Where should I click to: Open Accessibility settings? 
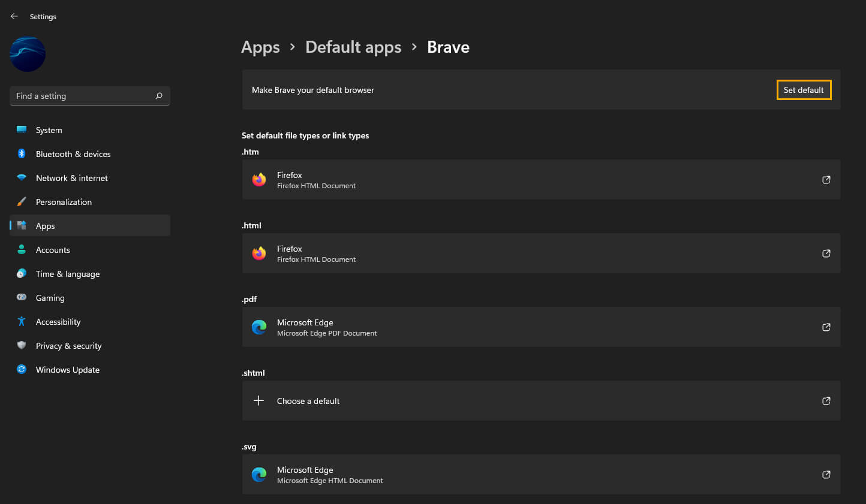tap(90, 322)
